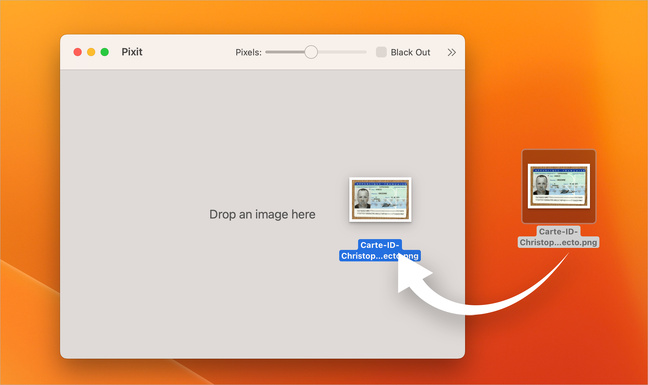Click the Carte-ID filename label on desktop
The height and width of the screenshot is (385, 648).
pos(558,237)
